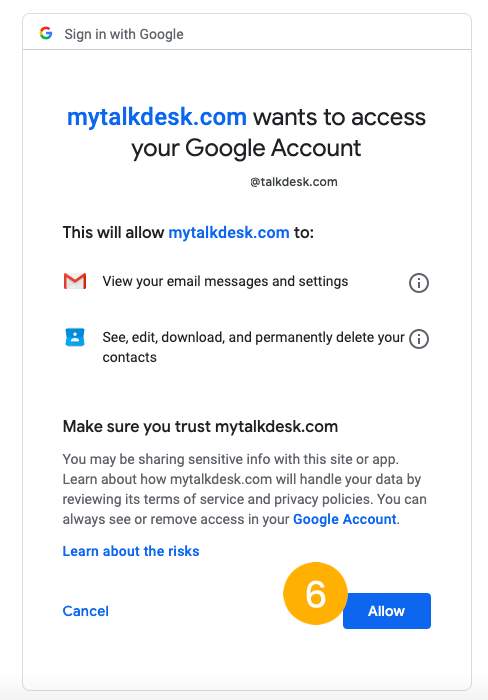
Task: Click the info icon for email messages permission
Action: coord(419,283)
